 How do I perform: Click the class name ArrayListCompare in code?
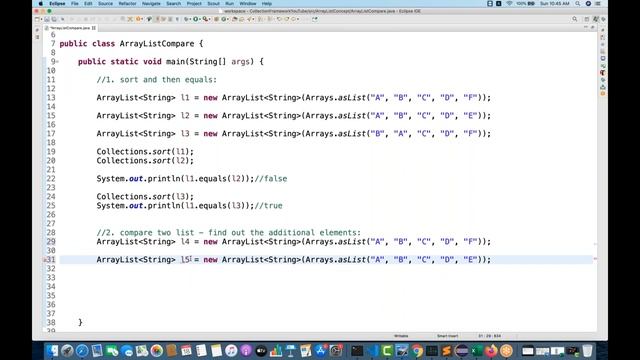157,44
